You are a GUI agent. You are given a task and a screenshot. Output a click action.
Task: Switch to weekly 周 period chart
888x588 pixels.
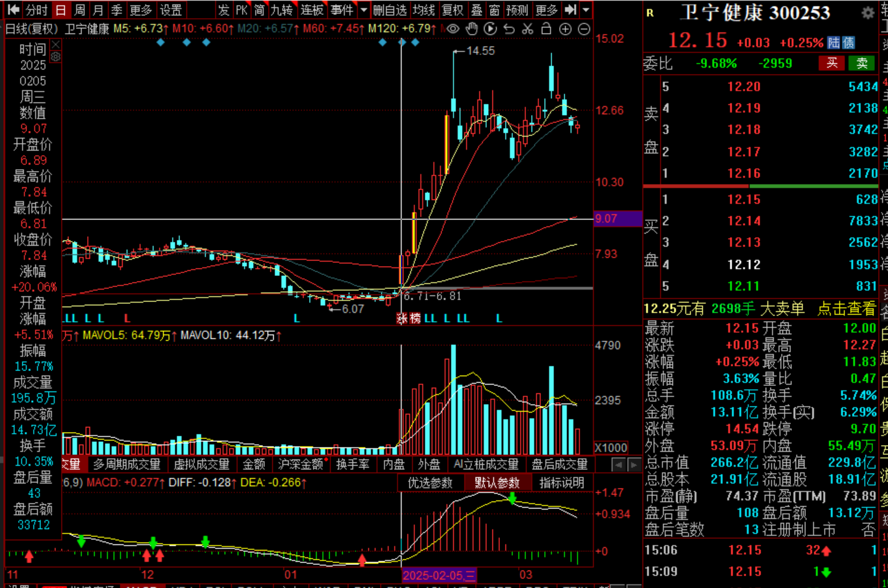(x=80, y=10)
